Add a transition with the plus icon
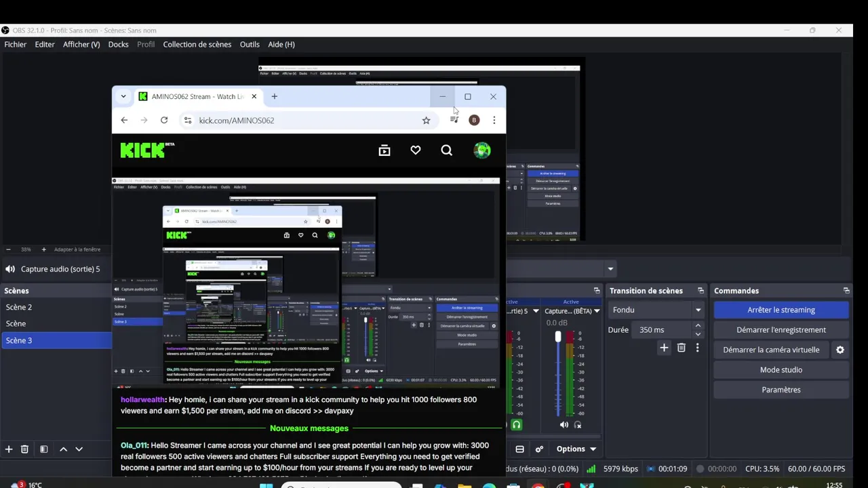 point(664,348)
